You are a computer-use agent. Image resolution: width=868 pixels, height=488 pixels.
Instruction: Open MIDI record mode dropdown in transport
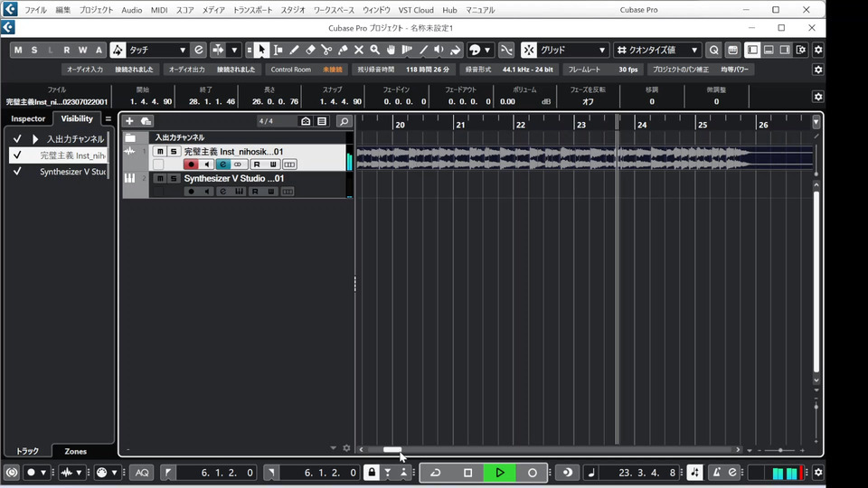tap(115, 473)
